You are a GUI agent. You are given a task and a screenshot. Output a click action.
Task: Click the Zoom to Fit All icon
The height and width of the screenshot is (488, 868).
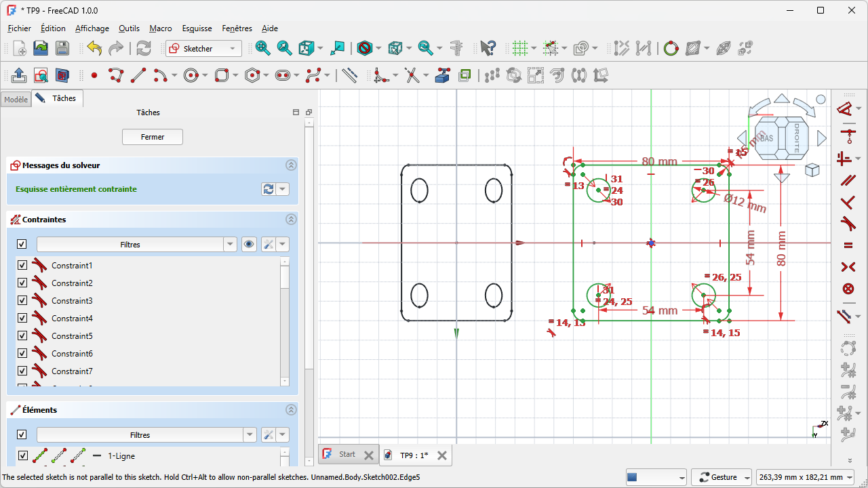(262, 48)
